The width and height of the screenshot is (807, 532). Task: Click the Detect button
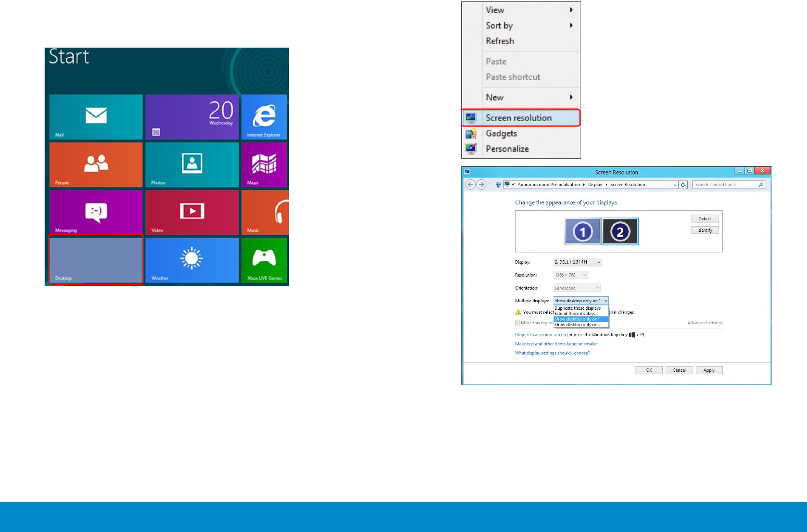[x=705, y=219]
